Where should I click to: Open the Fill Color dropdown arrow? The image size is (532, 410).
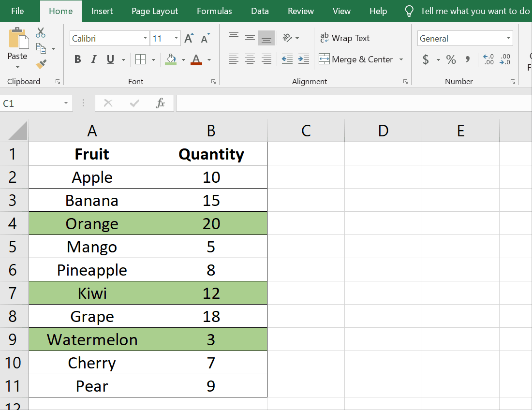pos(183,60)
